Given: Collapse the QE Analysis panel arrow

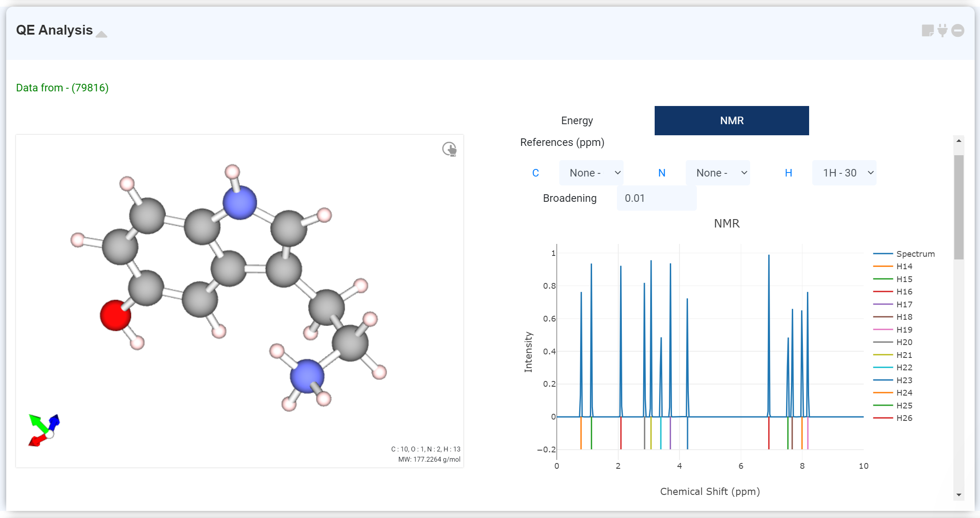Looking at the screenshot, I should [x=102, y=34].
